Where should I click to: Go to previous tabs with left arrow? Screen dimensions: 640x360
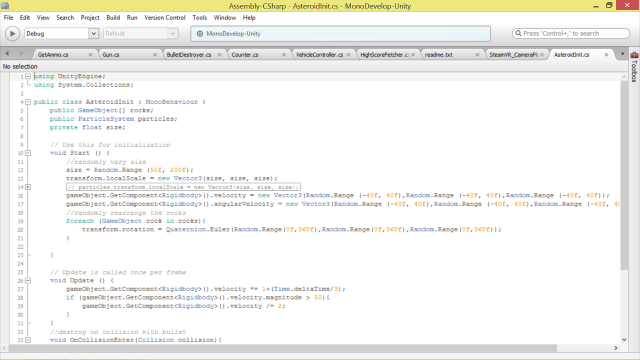7,53
